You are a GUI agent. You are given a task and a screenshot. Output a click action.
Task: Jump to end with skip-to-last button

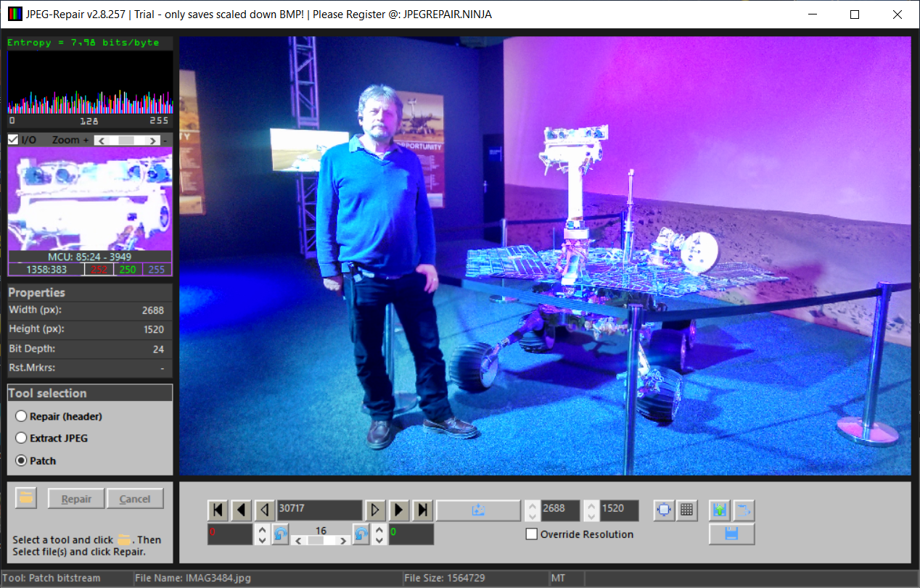coord(423,510)
